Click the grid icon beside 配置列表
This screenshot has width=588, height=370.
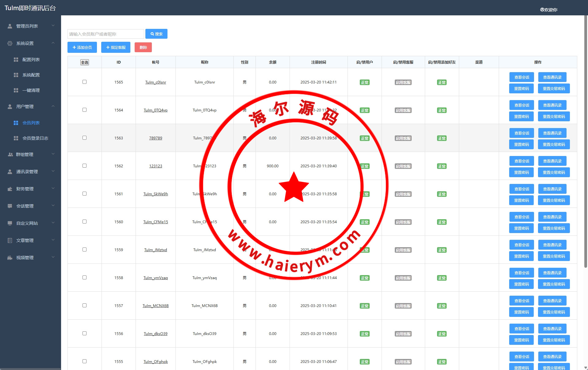(x=16, y=60)
